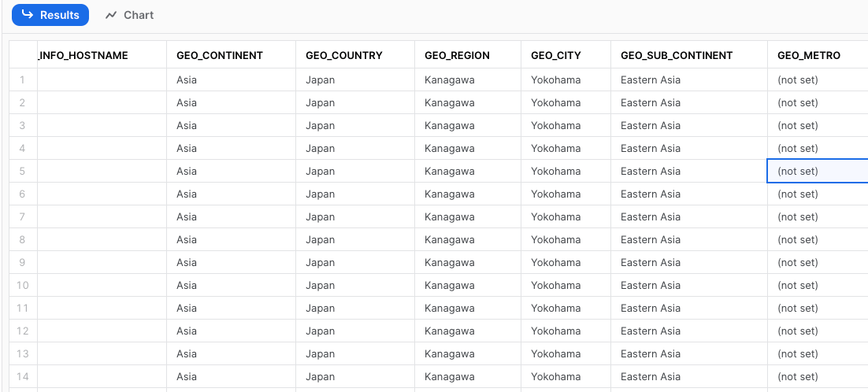Select the GEO_COUNTRY column header

[355, 55]
